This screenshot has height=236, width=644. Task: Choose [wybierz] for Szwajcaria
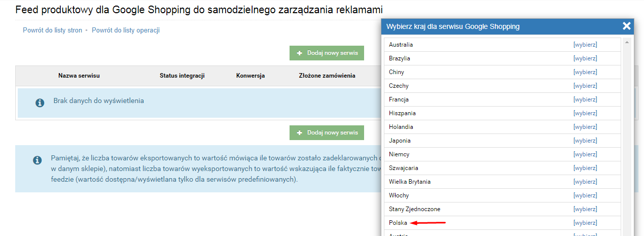pyautogui.click(x=585, y=168)
